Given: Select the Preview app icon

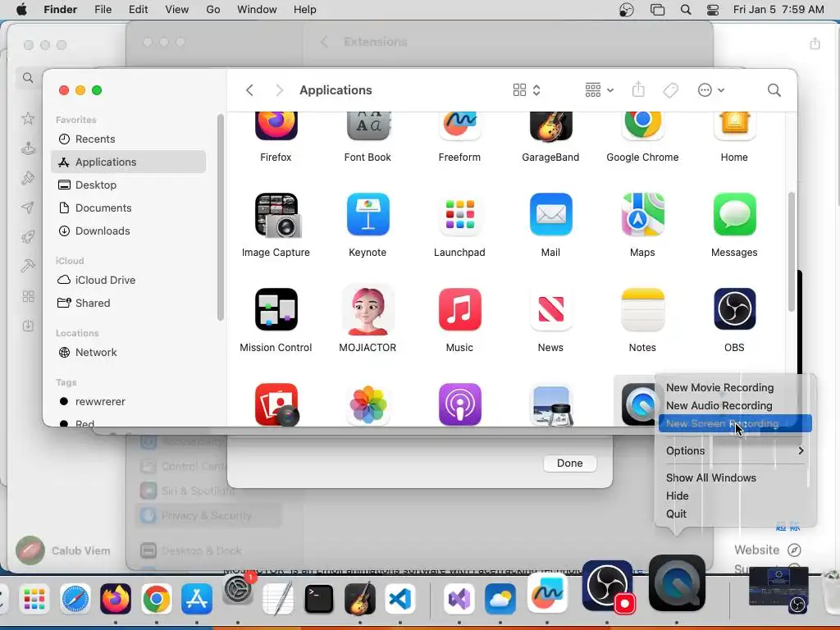Looking at the screenshot, I should [x=550, y=405].
